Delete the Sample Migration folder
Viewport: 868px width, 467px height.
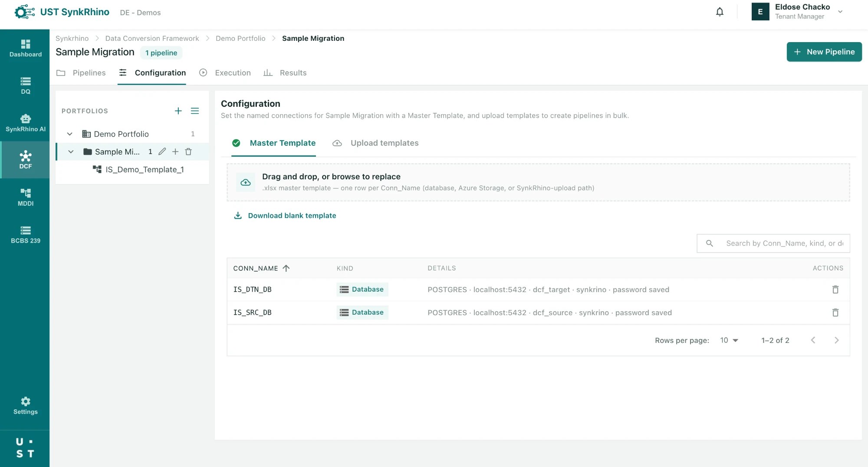(188, 151)
